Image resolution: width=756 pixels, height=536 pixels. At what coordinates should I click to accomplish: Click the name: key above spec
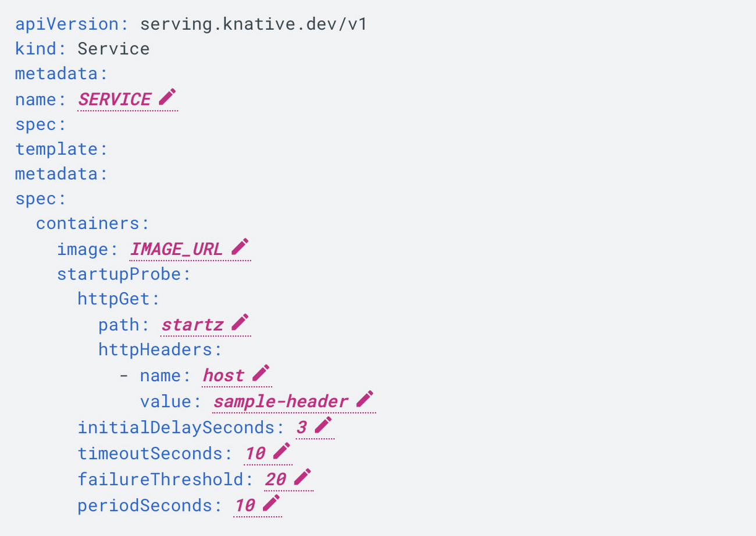click(41, 100)
